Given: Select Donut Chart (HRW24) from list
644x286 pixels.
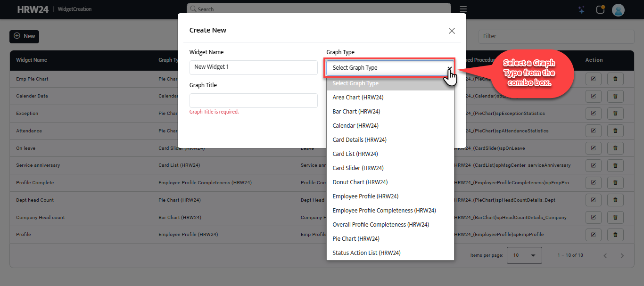Looking at the screenshot, I should pyautogui.click(x=360, y=182).
